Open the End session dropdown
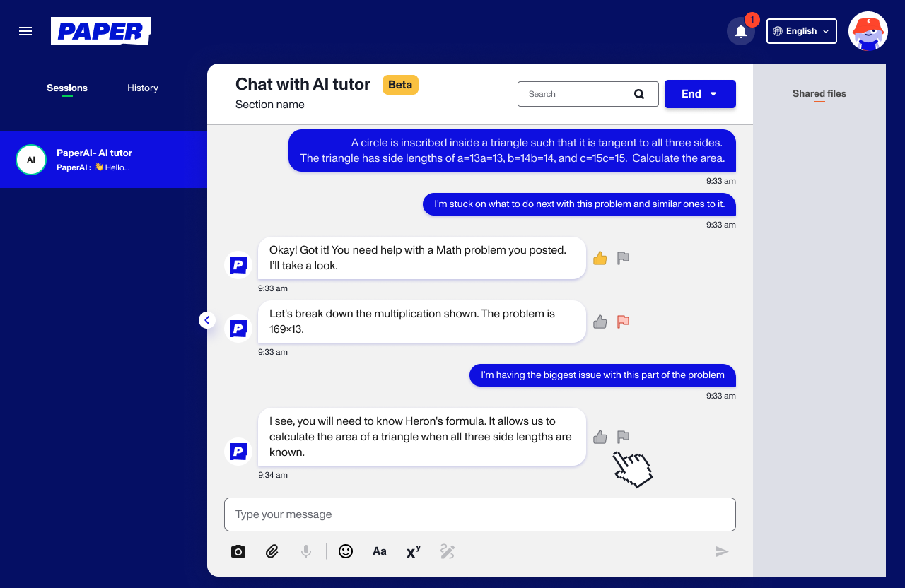The height and width of the screenshot is (588, 905). coord(700,94)
